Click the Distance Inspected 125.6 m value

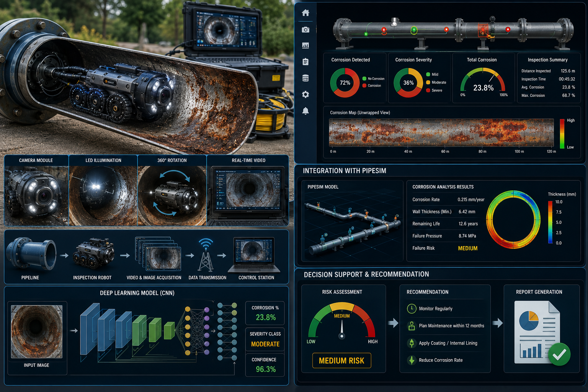point(568,71)
